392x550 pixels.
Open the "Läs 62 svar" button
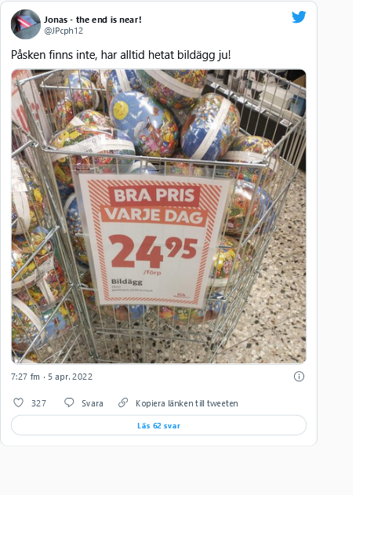pos(158,425)
